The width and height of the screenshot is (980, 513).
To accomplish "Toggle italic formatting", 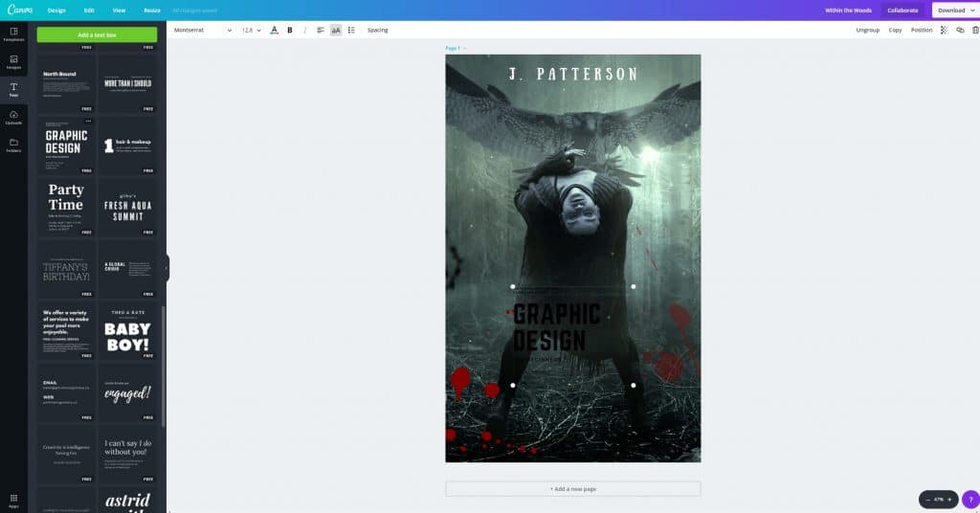I will point(305,30).
